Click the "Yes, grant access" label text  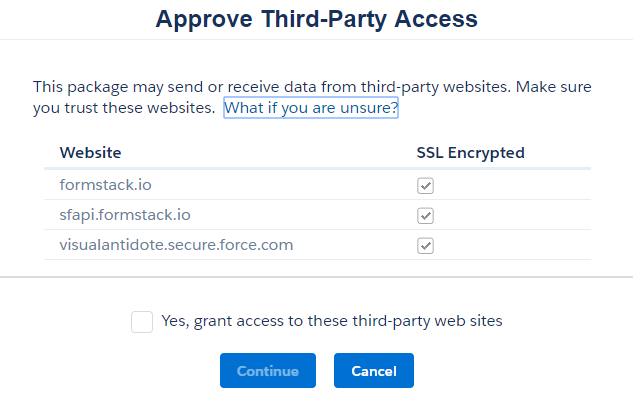coord(331,321)
